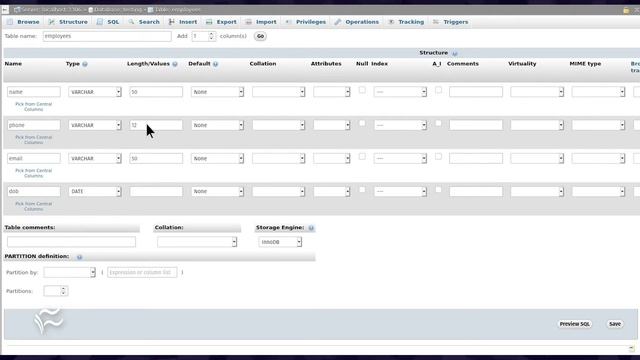
Task: Click the Table name input field
Action: pyautogui.click(x=107, y=36)
